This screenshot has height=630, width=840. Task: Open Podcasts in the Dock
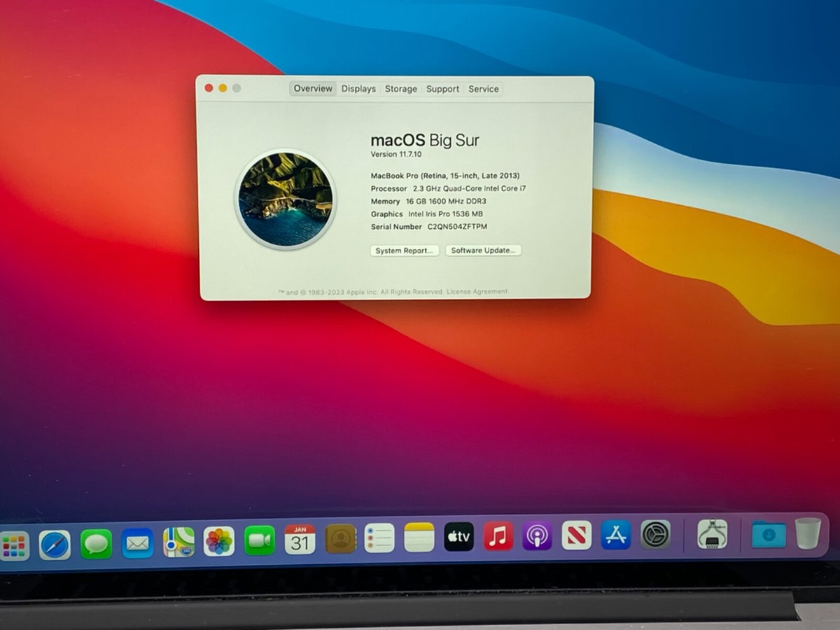pos(537,535)
